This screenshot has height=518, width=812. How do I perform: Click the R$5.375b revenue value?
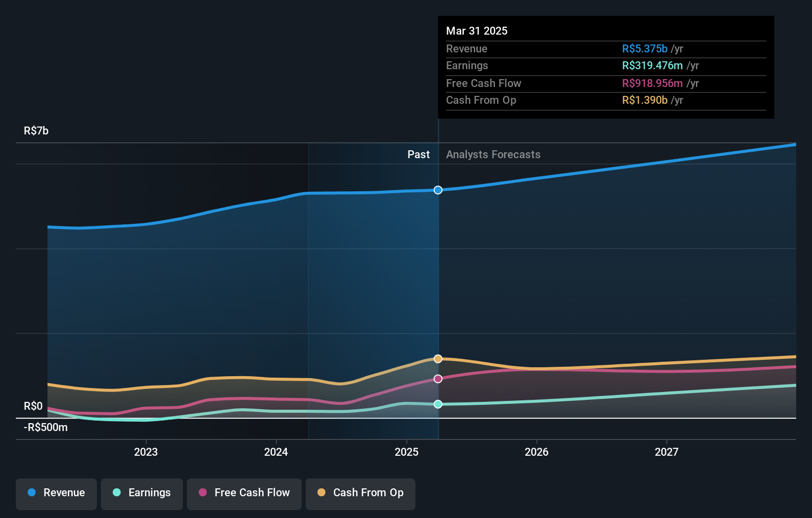pos(644,48)
